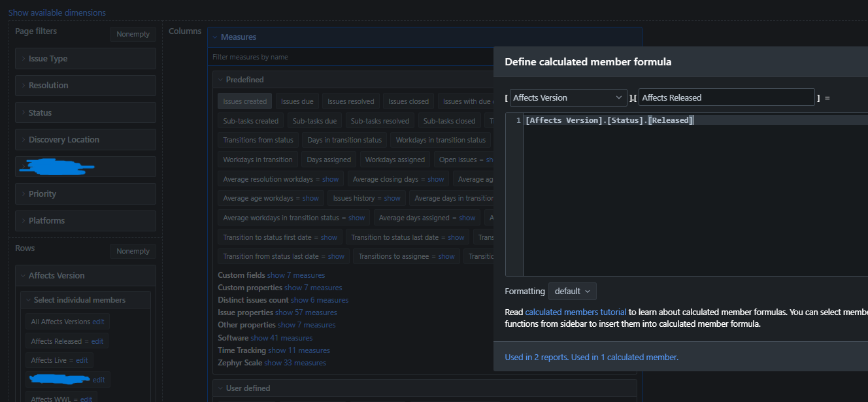This screenshot has width=868, height=402.
Task: Collapse Select individual members section
Action: [28, 300]
